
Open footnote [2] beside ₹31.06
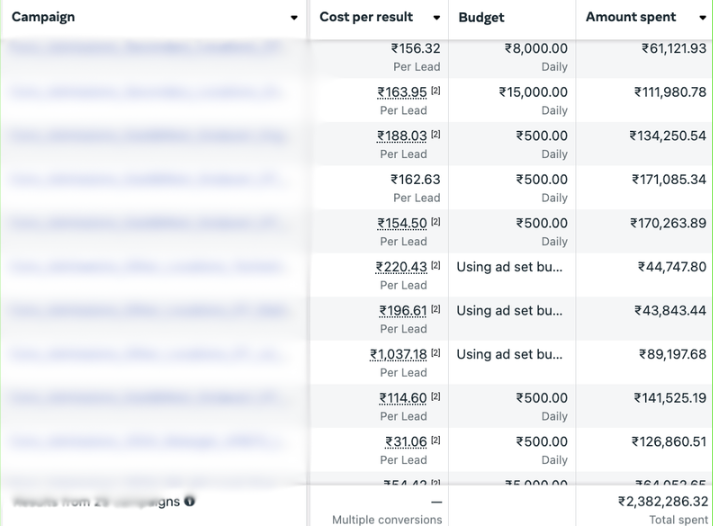pos(436,440)
